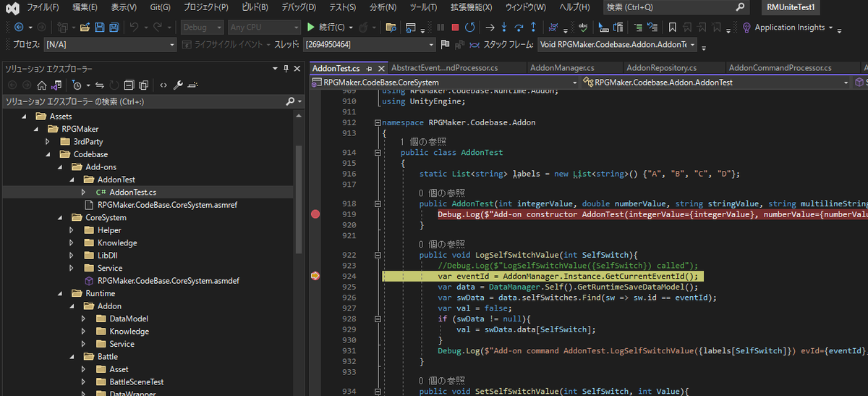Switch to the AddonManager.cs tab
The image size is (868, 396).
click(562, 68)
